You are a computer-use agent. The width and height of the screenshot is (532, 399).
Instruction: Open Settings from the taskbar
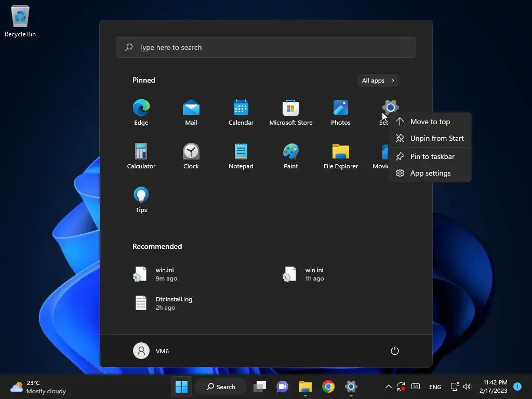[351, 387]
